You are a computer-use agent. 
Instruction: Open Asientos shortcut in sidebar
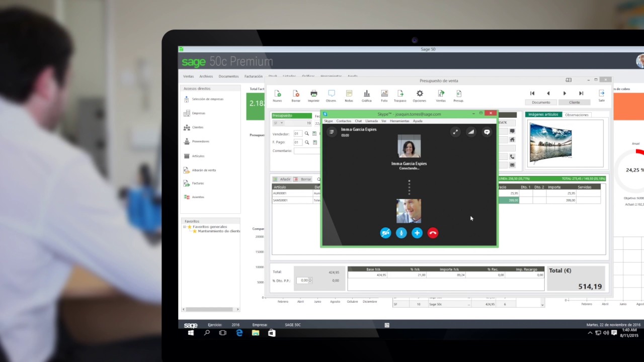click(x=194, y=197)
